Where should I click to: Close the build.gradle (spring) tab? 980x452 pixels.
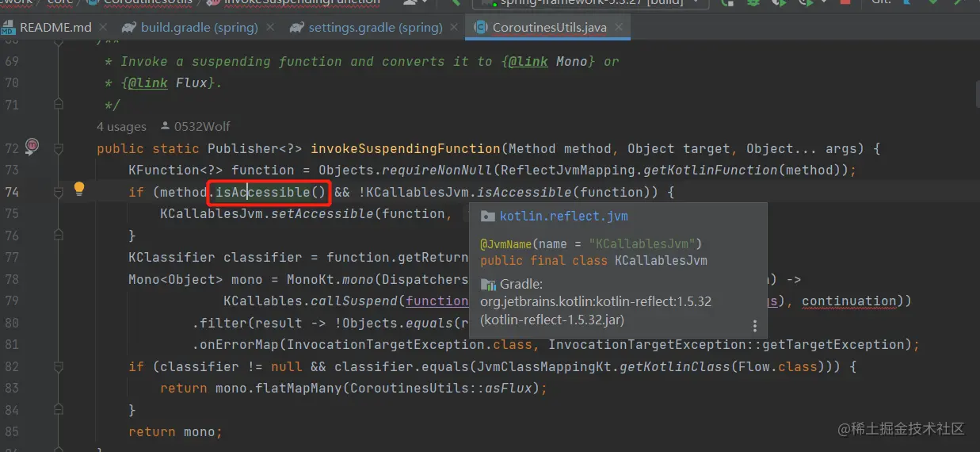(x=270, y=27)
